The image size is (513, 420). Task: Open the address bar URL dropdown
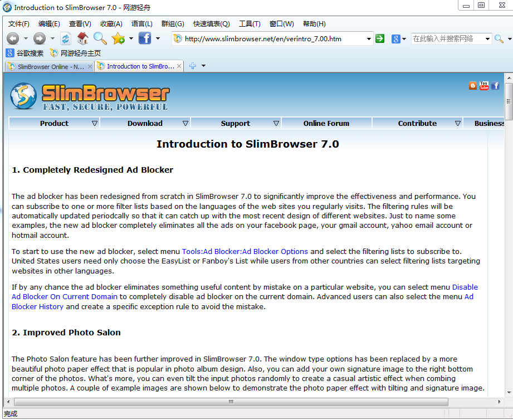[369, 39]
